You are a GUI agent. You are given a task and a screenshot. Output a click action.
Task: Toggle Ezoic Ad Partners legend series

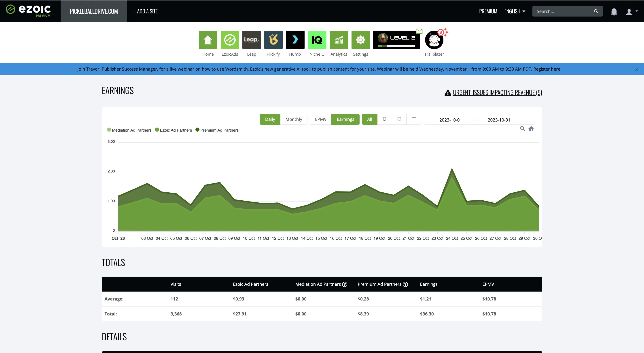(174, 130)
